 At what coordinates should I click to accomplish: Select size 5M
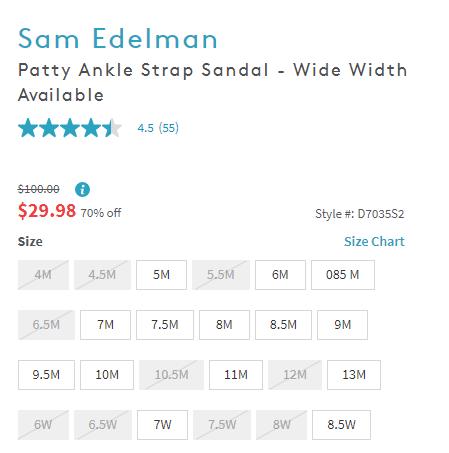161,275
